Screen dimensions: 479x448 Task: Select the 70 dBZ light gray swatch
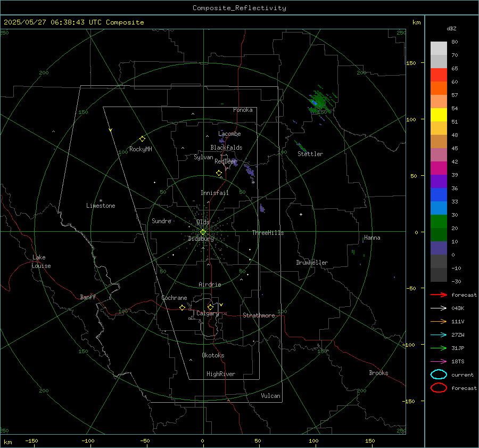click(439, 48)
